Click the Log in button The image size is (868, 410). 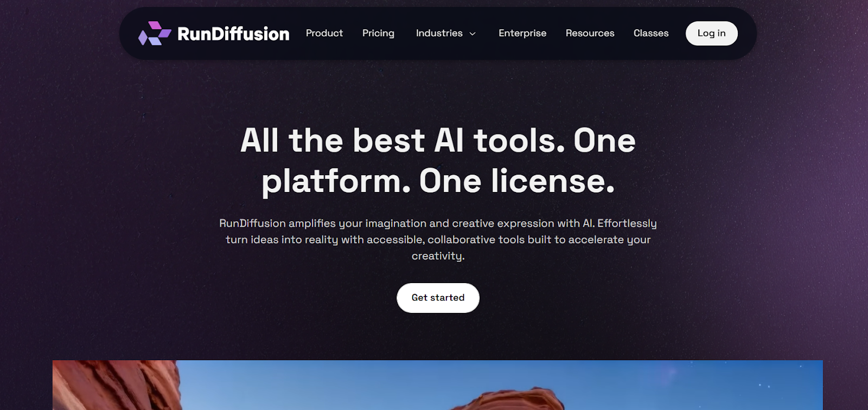click(711, 33)
